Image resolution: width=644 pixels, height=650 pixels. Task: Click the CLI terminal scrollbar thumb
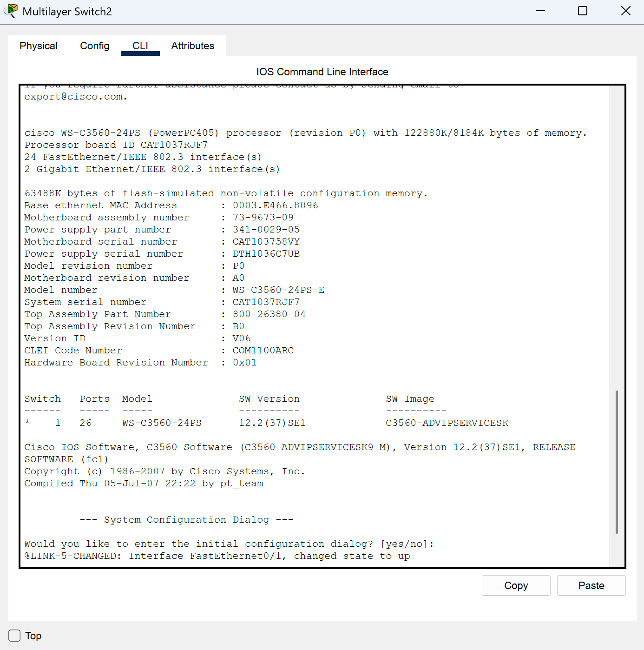point(617,462)
